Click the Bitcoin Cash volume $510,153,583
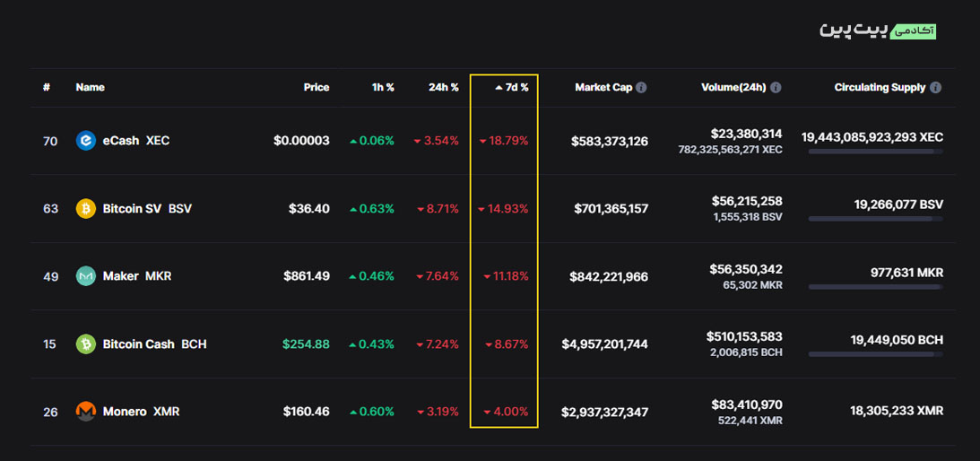Image resolution: width=980 pixels, height=461 pixels. (x=744, y=336)
